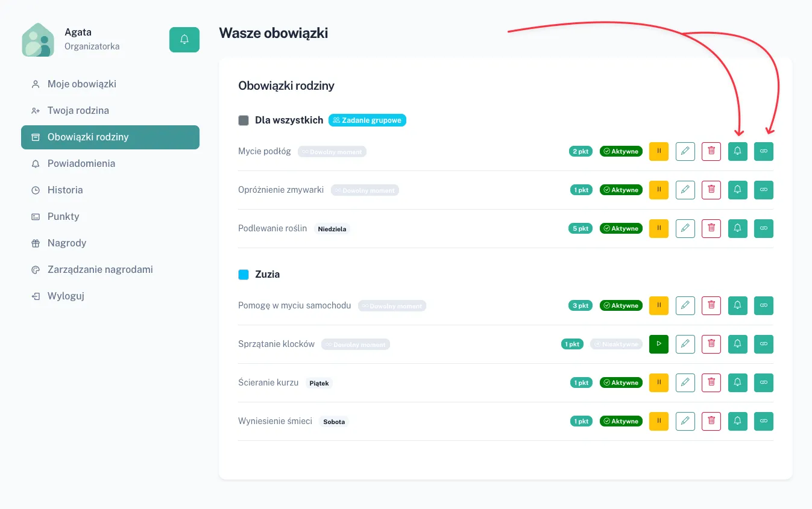Click Wyloguj to log out

tap(65, 296)
